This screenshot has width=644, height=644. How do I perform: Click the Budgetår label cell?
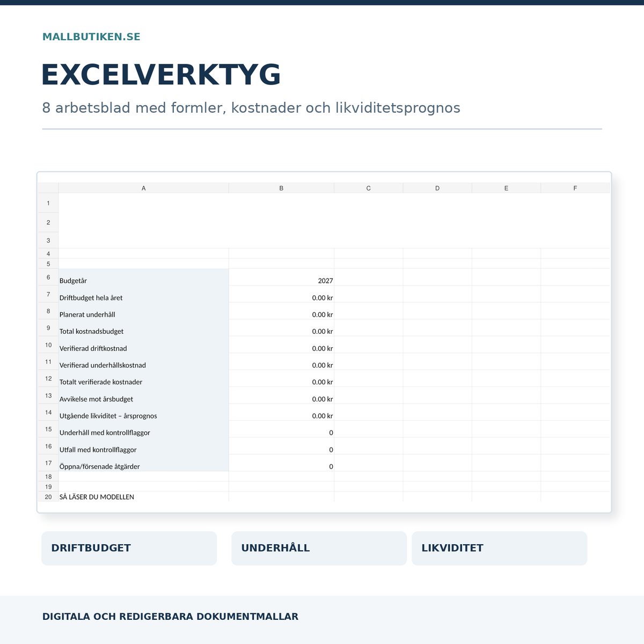point(143,277)
